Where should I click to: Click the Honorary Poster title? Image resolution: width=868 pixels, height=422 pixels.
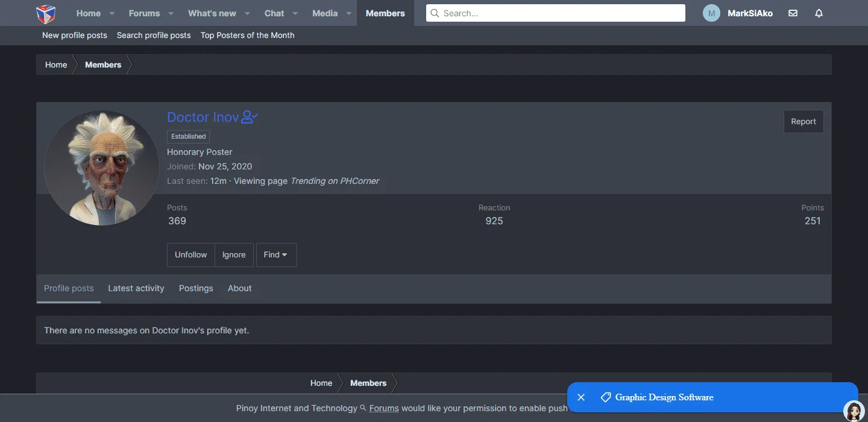[x=200, y=152]
